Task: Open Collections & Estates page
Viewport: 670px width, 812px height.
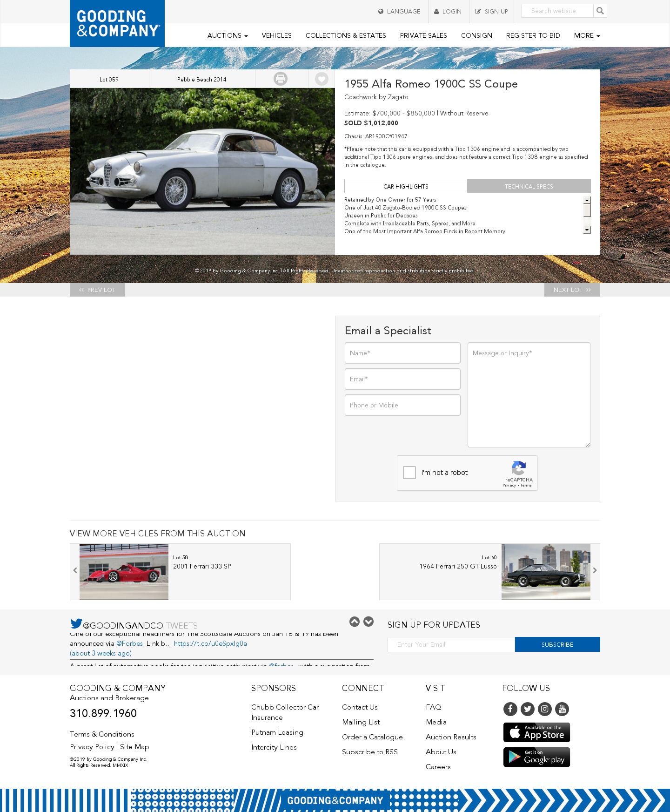Action: 346,35
